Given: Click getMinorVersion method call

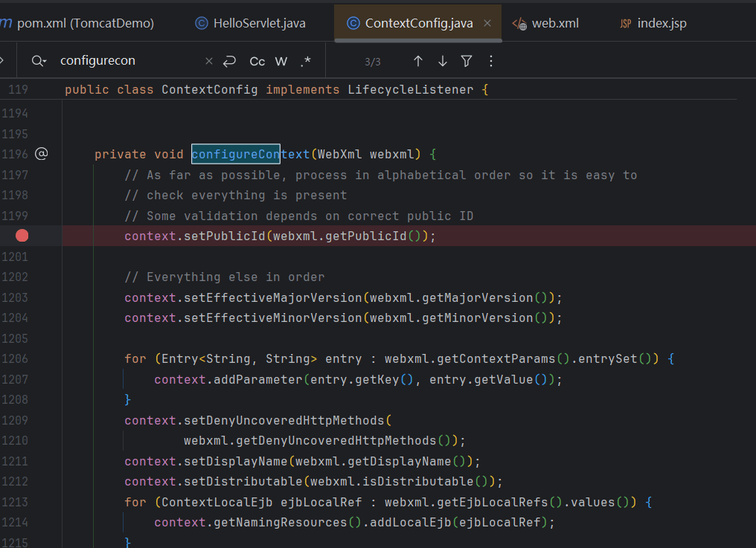Looking at the screenshot, I should point(477,318).
